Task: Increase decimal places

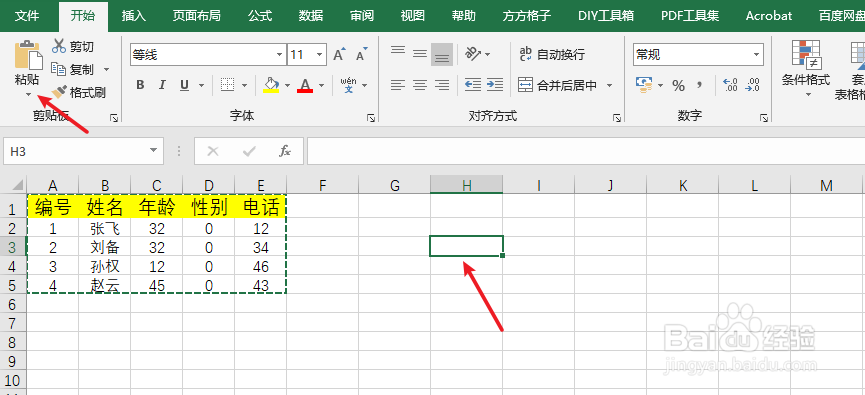Action: (730, 85)
